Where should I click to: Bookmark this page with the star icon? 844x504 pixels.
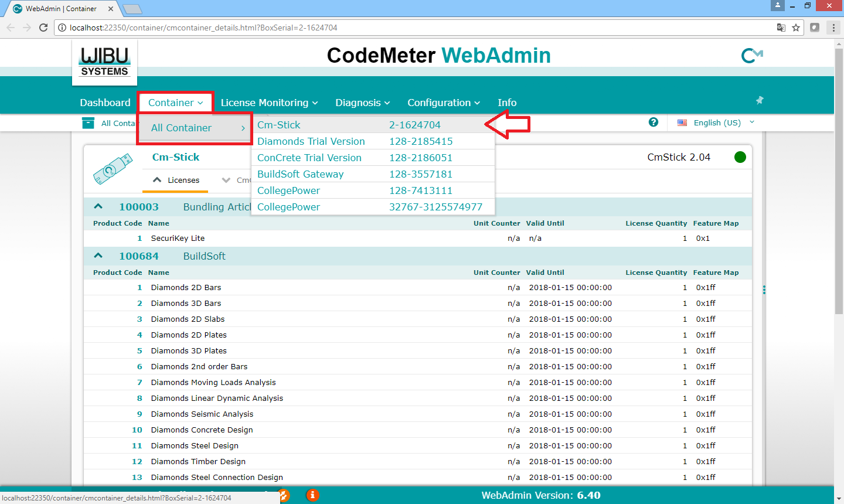click(796, 28)
